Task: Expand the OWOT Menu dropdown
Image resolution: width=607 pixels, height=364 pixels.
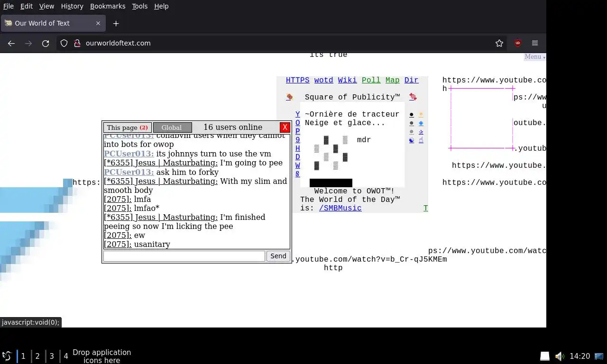Action: (x=534, y=57)
